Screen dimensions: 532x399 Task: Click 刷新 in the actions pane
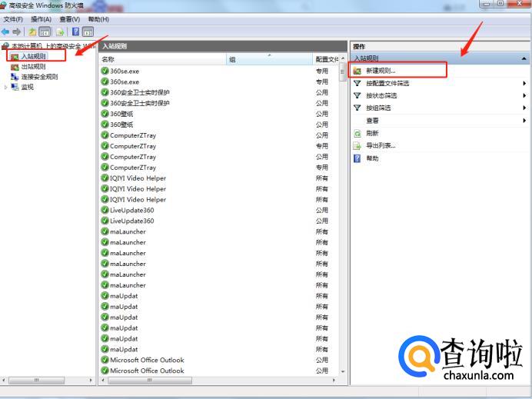click(x=372, y=133)
